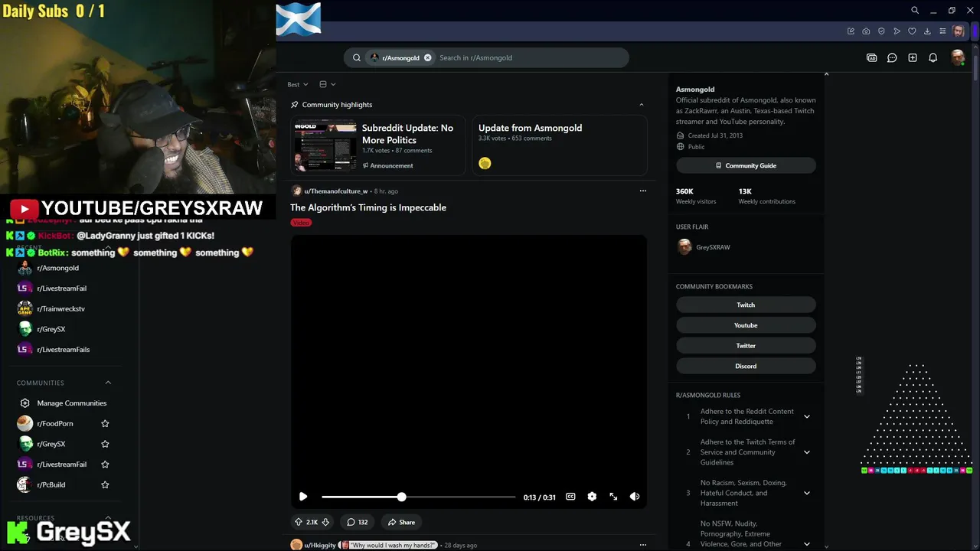Open u/Themanofculture_w profile link
Image resolution: width=980 pixels, height=551 pixels.
[x=335, y=191]
